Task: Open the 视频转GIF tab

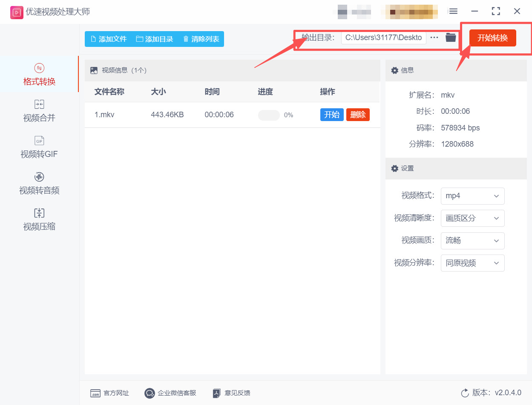Action: pyautogui.click(x=39, y=147)
